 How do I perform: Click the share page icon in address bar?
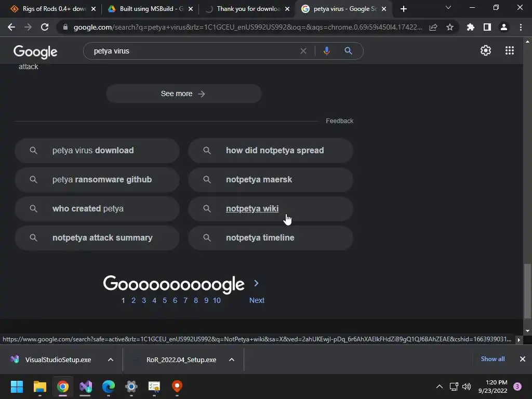433,27
